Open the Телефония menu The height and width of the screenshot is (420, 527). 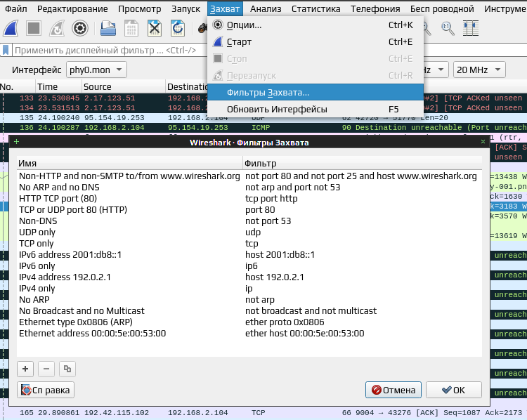pos(375,8)
